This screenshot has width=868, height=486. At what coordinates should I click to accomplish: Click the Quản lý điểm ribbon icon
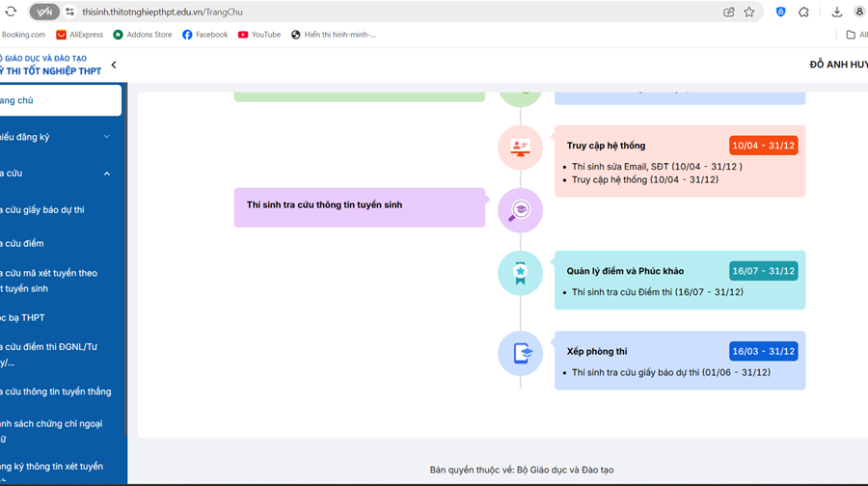[520, 273]
